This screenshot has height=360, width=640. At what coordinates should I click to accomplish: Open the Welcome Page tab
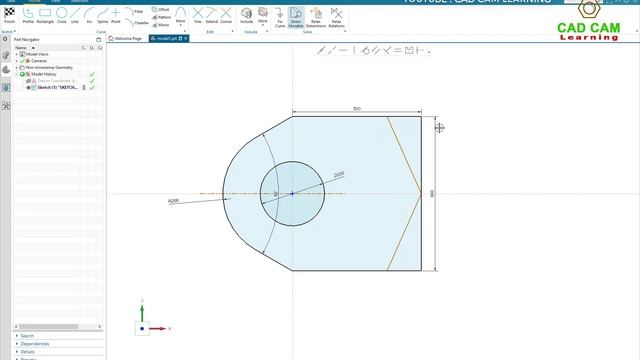[125, 38]
